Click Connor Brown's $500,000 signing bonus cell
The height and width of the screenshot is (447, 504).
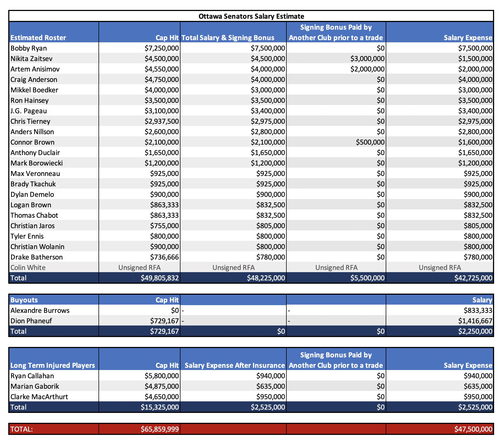click(x=336, y=142)
